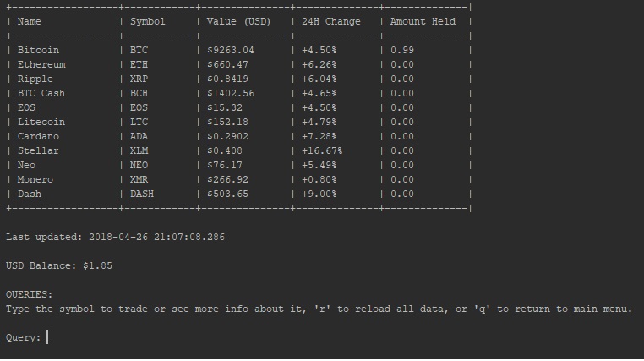Viewport: 644px width, 361px height.
Task: Click the XRP symbol in the Ripple row
Action: (x=139, y=79)
